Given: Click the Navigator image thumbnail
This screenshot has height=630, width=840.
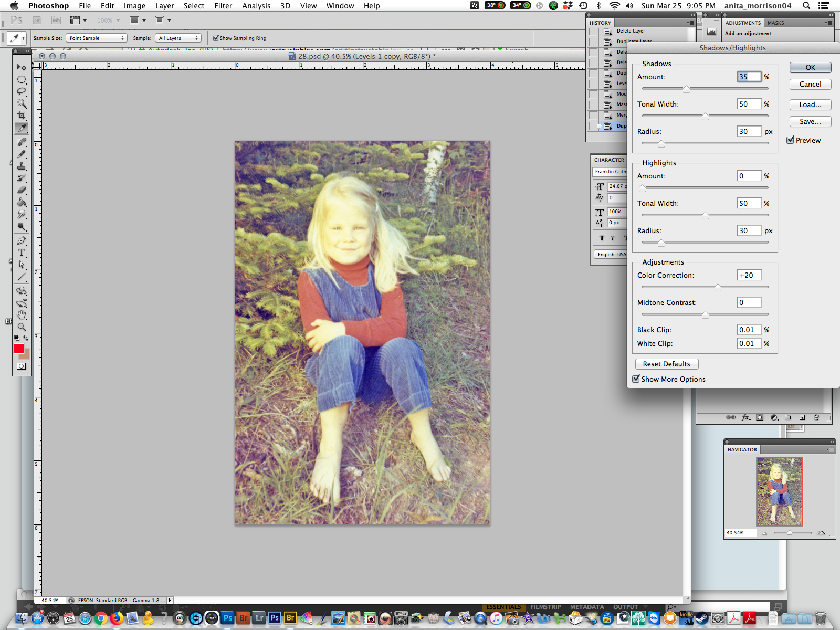Looking at the screenshot, I should click(780, 491).
